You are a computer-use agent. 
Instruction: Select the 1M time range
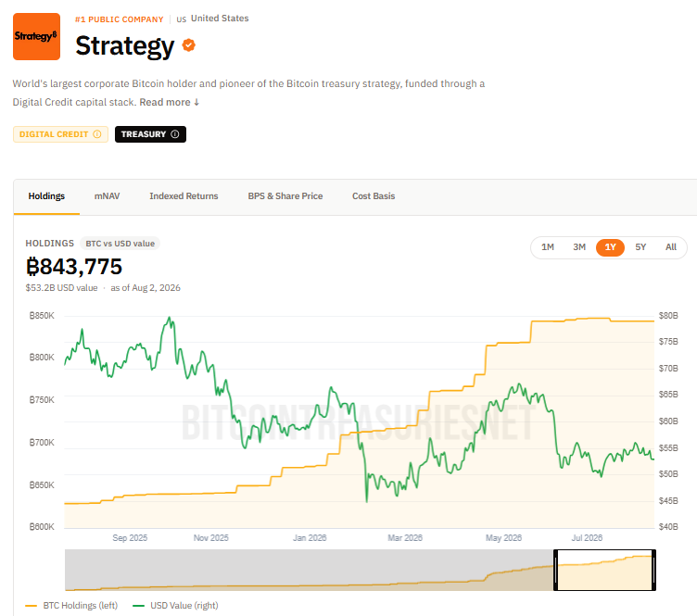[x=548, y=247]
